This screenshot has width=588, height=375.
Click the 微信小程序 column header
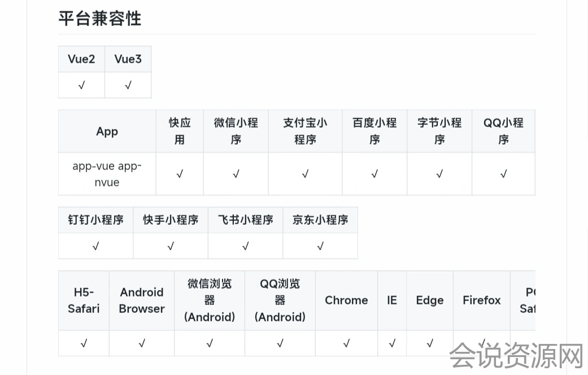click(236, 131)
